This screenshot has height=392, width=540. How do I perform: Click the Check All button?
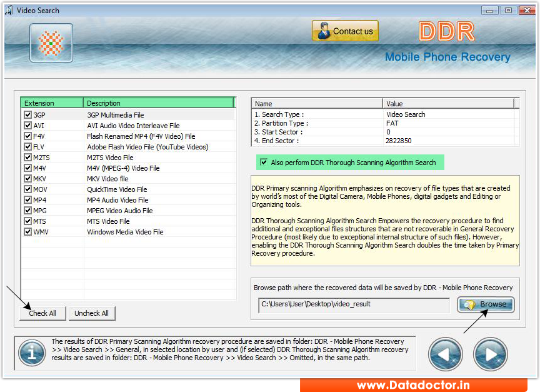[42, 313]
